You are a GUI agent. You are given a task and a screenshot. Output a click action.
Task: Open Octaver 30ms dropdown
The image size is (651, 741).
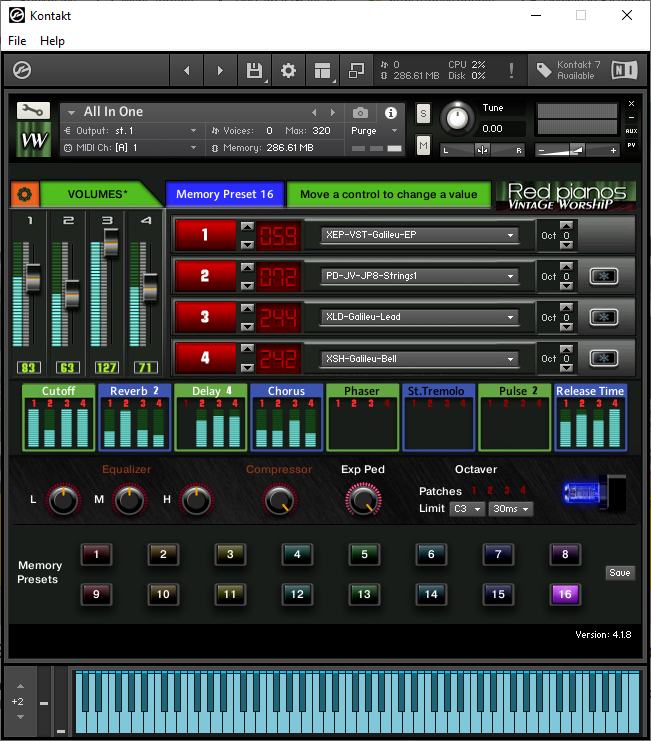(x=511, y=509)
